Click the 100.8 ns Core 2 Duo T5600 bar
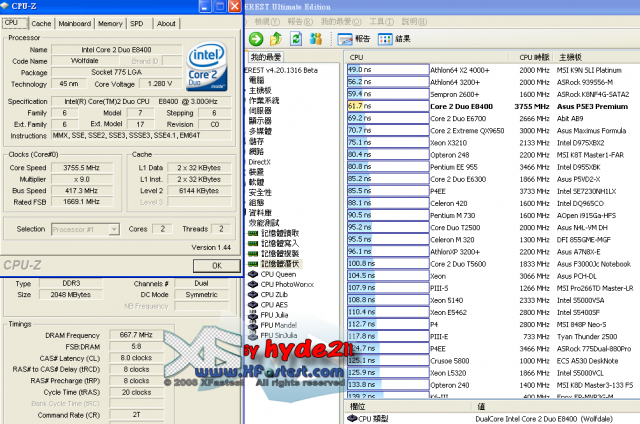Viewport: 640px width, 424px height. tap(388, 264)
